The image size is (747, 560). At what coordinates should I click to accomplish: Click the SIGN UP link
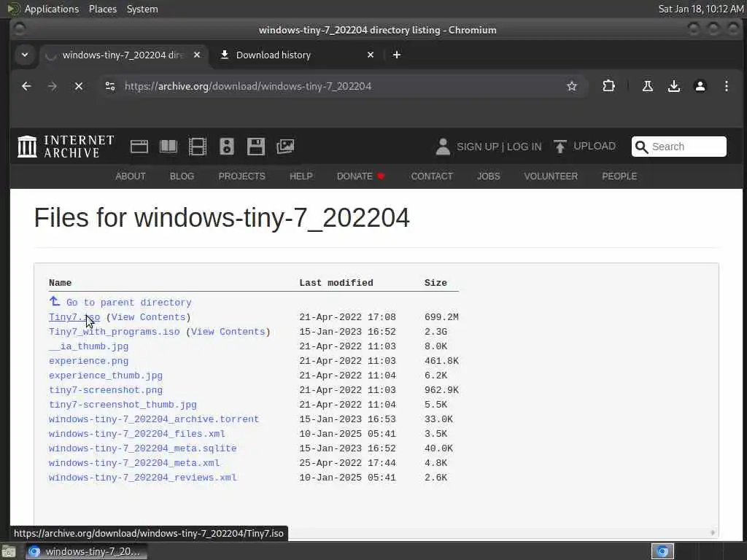pos(477,147)
